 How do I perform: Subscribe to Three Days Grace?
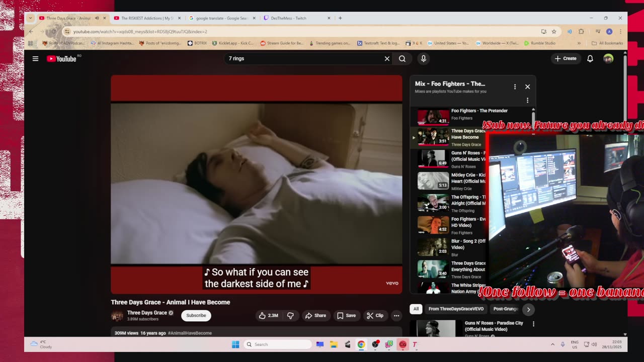pos(196,316)
